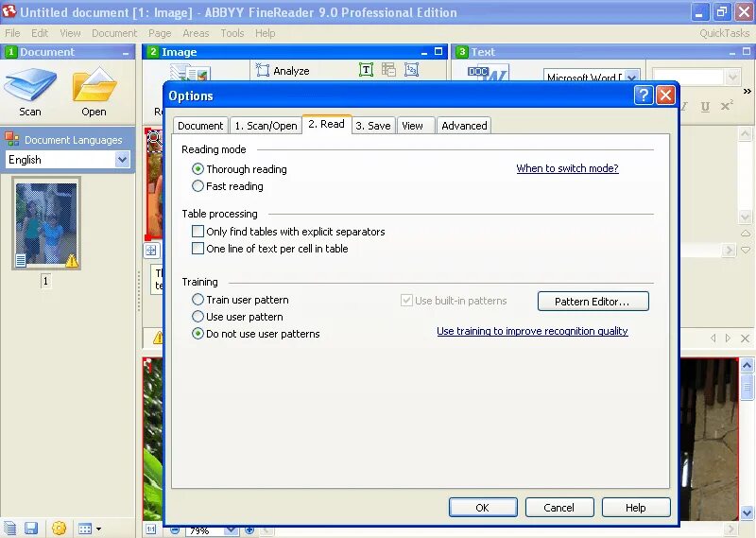Switch to the 1. Scan/Open tab
The height and width of the screenshot is (538, 756).
(x=266, y=126)
